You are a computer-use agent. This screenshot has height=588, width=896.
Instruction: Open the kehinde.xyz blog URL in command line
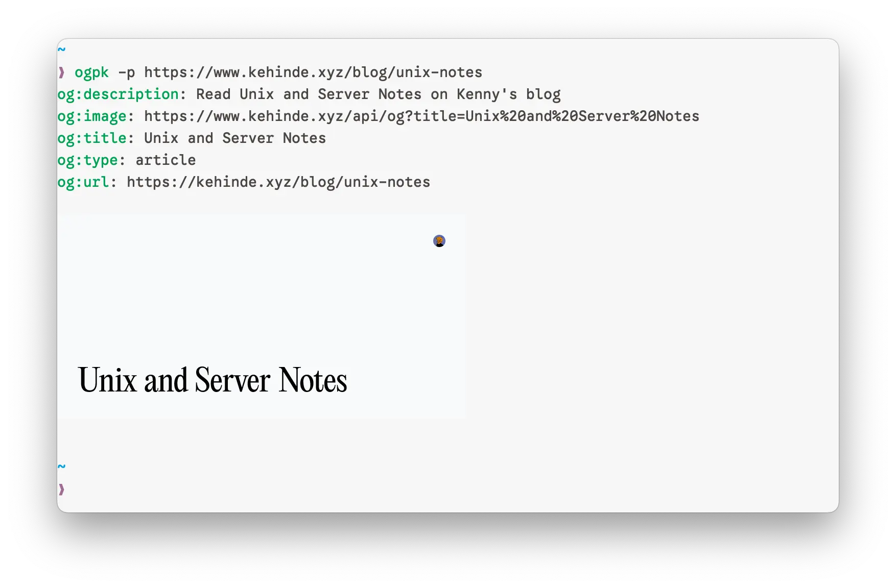pyautogui.click(x=313, y=72)
